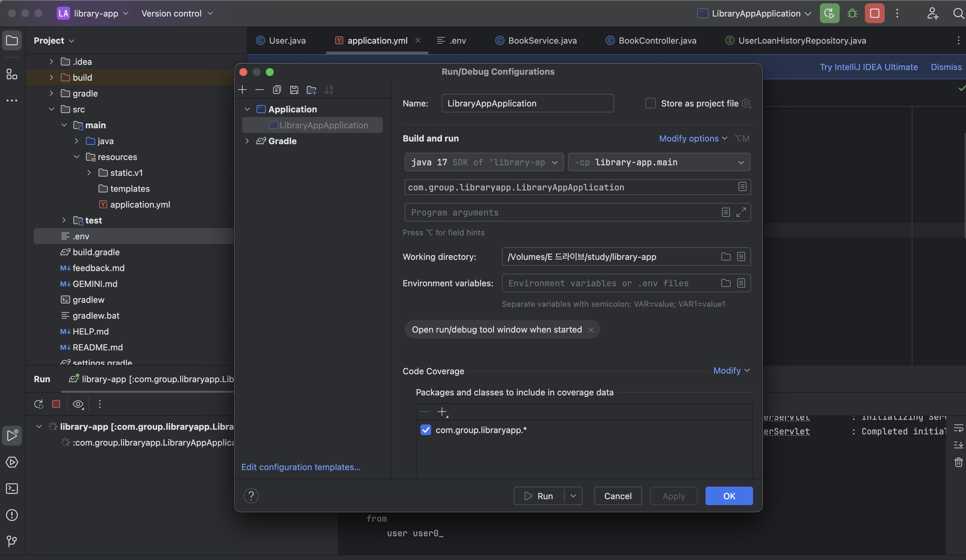Viewport: 966px width, 560px height.
Task: Enable Store as project file checkbox
Action: click(x=650, y=103)
